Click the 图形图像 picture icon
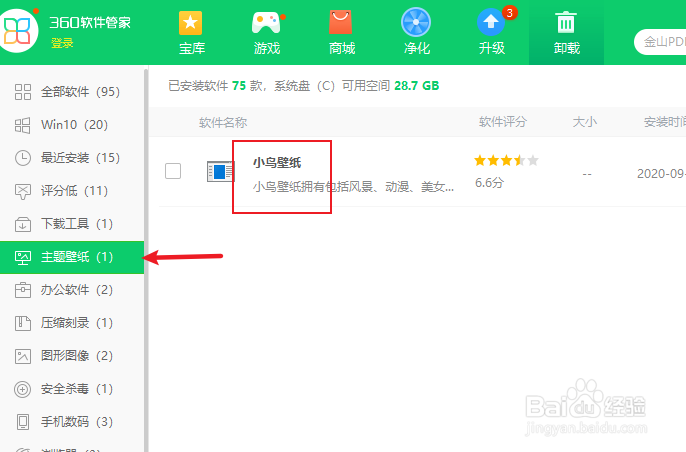The height and width of the screenshot is (452, 686). point(23,356)
